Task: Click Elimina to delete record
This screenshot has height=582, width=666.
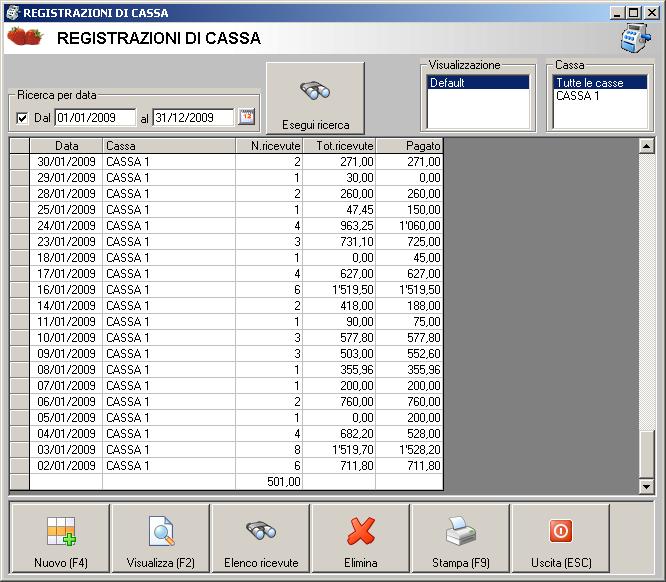Action: 361,538
